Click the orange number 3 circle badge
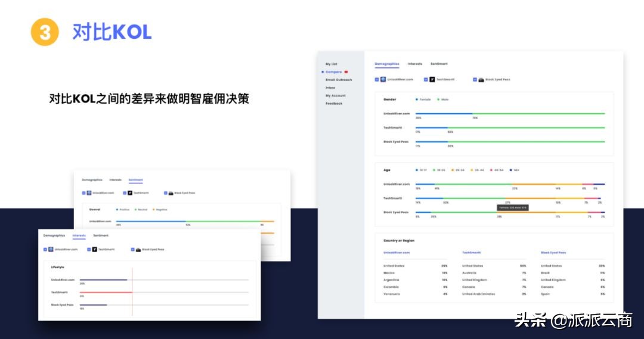Screen dimensions: 644x339 45,32
